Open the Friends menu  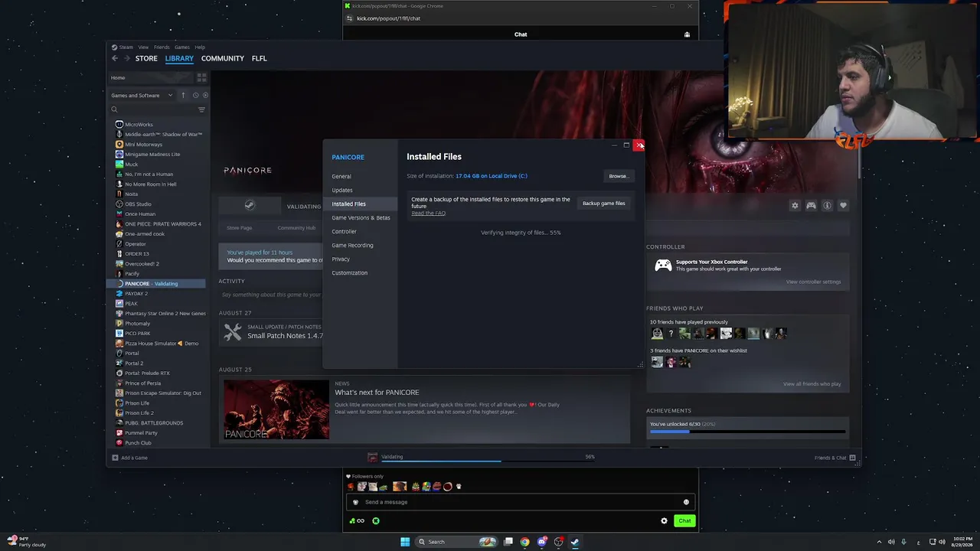[162, 47]
